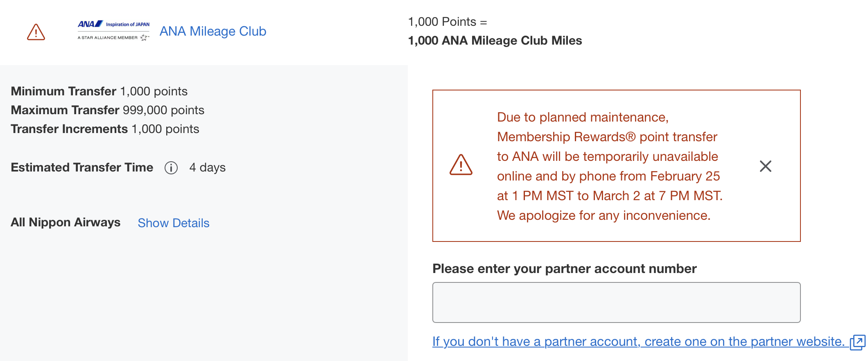Click the maintenance notice message text
The height and width of the screenshot is (361, 868).
[x=608, y=166]
